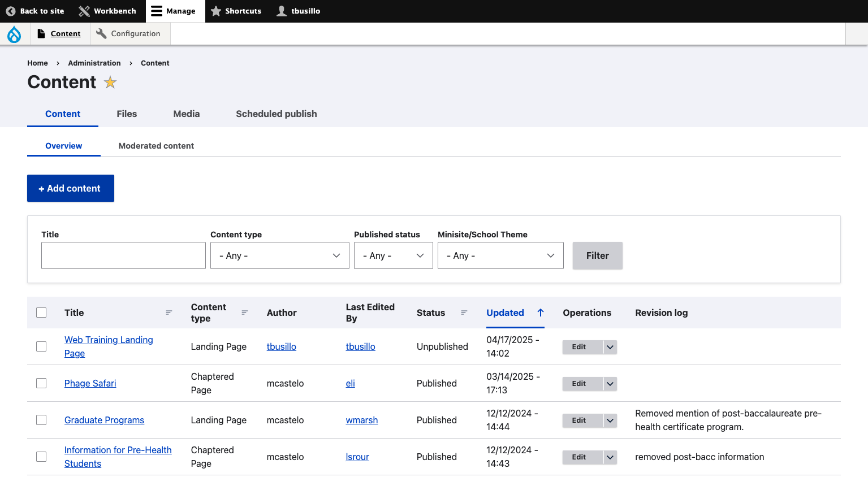
Task: Toggle the Manage hamburger menu
Action: coord(175,11)
